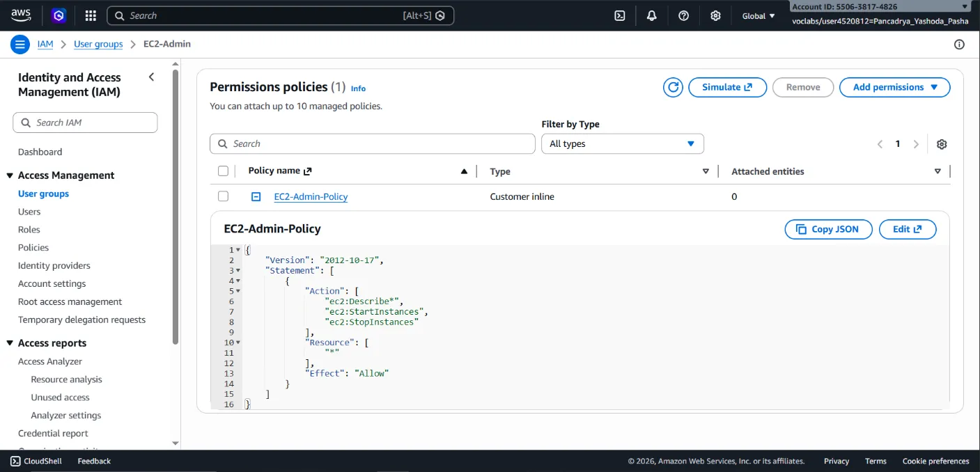Fold the Resource array at line 10

pyautogui.click(x=238, y=343)
